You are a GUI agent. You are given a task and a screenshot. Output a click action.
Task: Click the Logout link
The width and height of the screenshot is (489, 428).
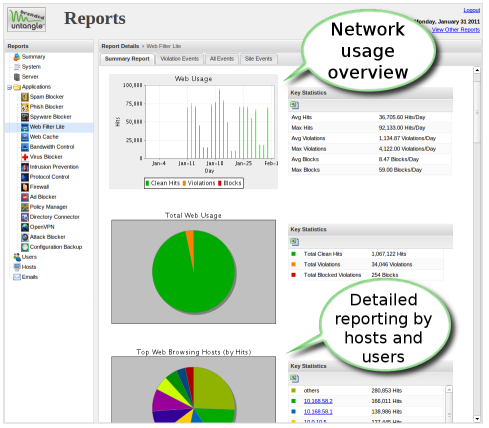pos(472,10)
